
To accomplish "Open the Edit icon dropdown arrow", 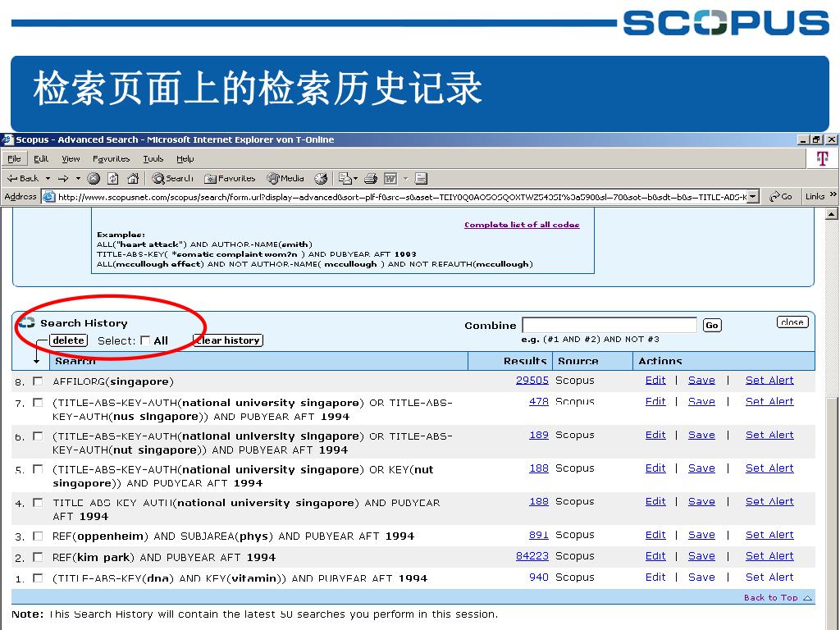I will point(405,178).
